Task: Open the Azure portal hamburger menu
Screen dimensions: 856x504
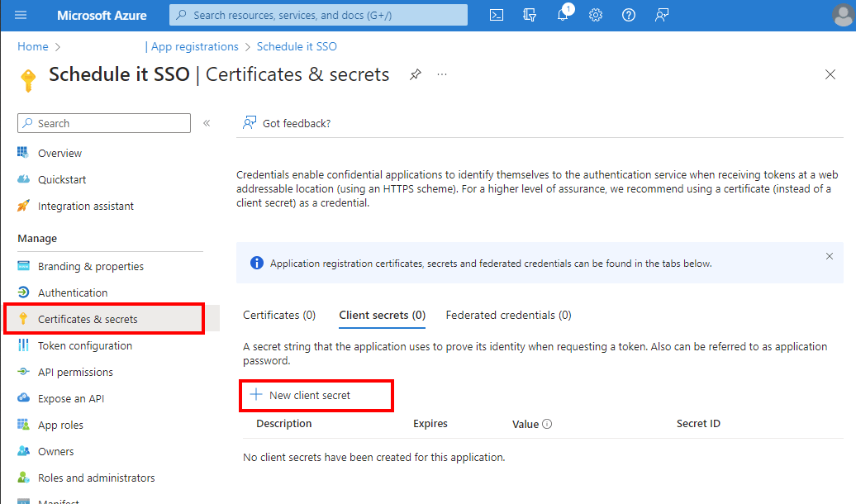Action: point(21,15)
